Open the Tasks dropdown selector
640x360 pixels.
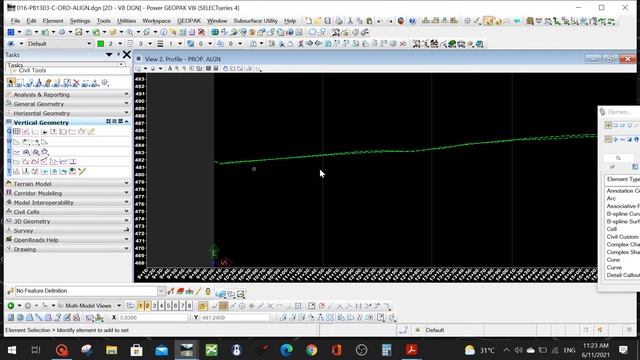[122, 64]
